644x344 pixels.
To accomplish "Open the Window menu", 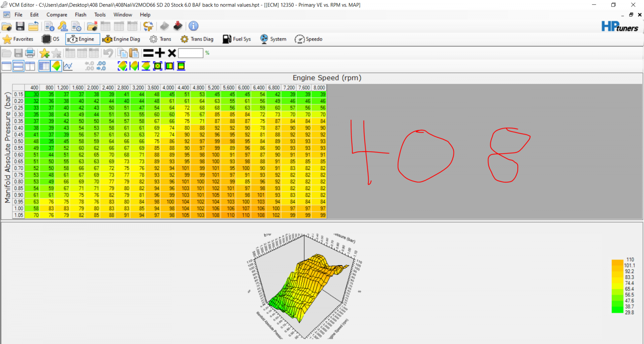I will pos(123,15).
